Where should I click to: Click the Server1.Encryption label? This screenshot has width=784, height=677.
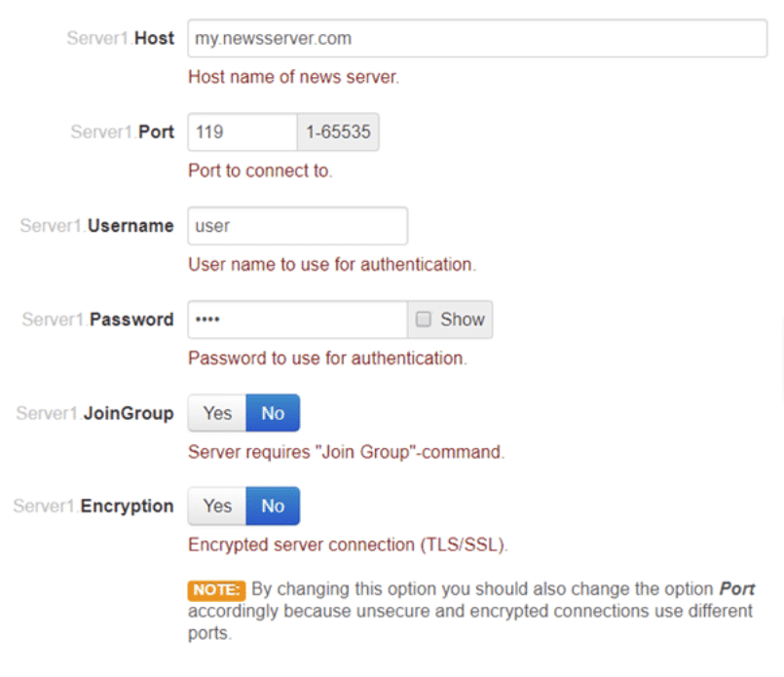coord(93,506)
